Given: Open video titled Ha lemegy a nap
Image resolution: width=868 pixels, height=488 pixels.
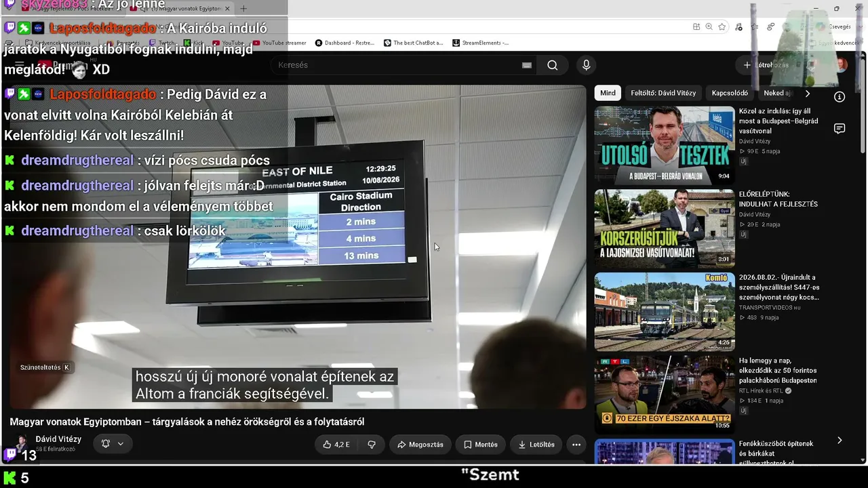Looking at the screenshot, I should click(778, 371).
